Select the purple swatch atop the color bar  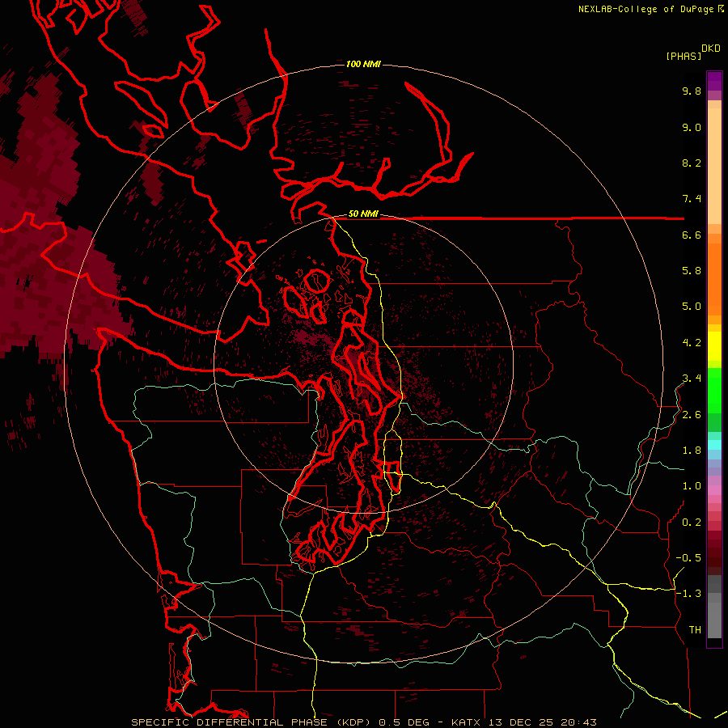click(714, 81)
